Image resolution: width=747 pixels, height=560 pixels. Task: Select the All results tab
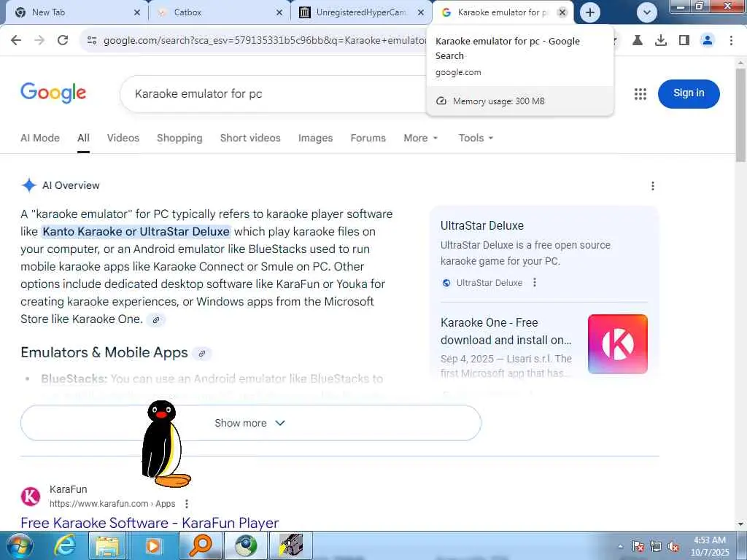83,138
